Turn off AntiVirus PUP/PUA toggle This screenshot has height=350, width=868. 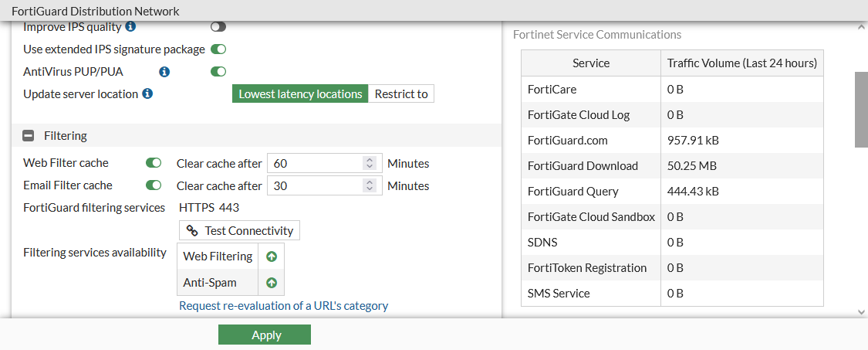pos(218,72)
